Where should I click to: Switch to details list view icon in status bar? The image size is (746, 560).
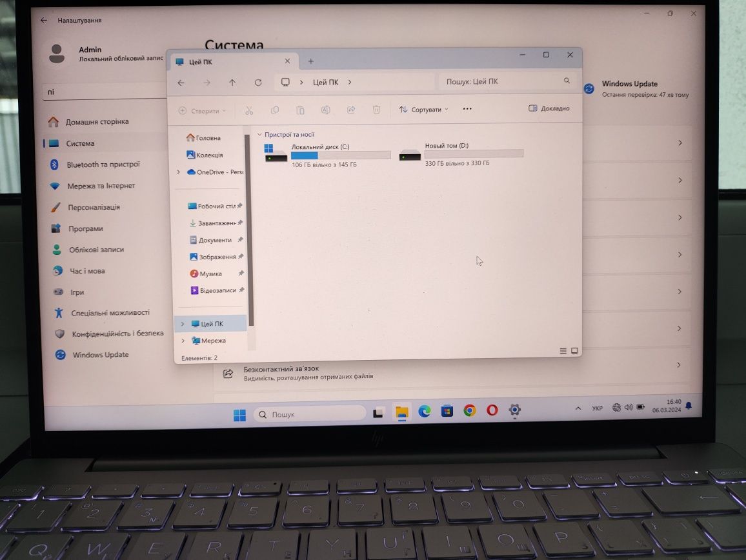pos(563,351)
